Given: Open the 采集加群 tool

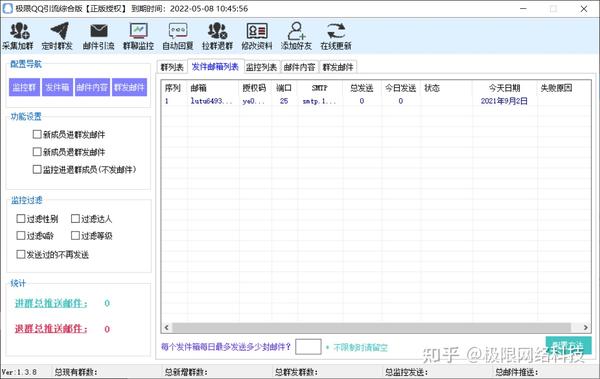Looking at the screenshot, I should pos(18,36).
